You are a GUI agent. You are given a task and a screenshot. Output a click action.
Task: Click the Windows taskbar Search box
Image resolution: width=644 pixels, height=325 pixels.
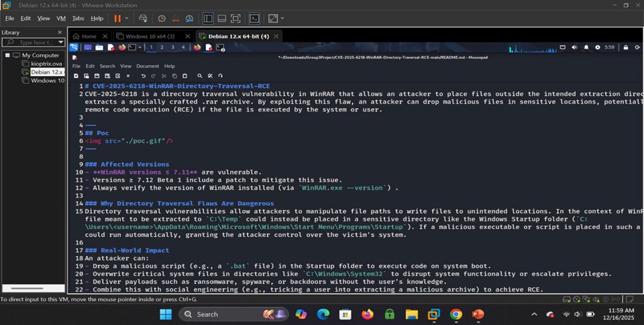225,314
